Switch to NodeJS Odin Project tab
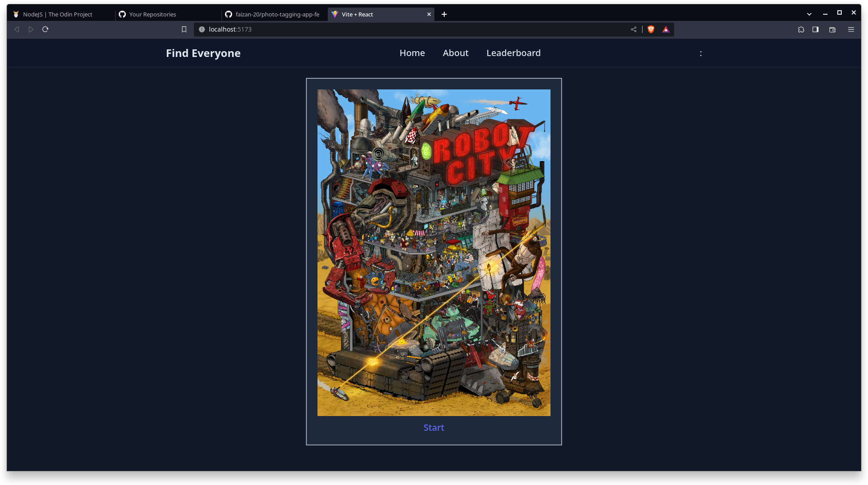 coord(58,14)
